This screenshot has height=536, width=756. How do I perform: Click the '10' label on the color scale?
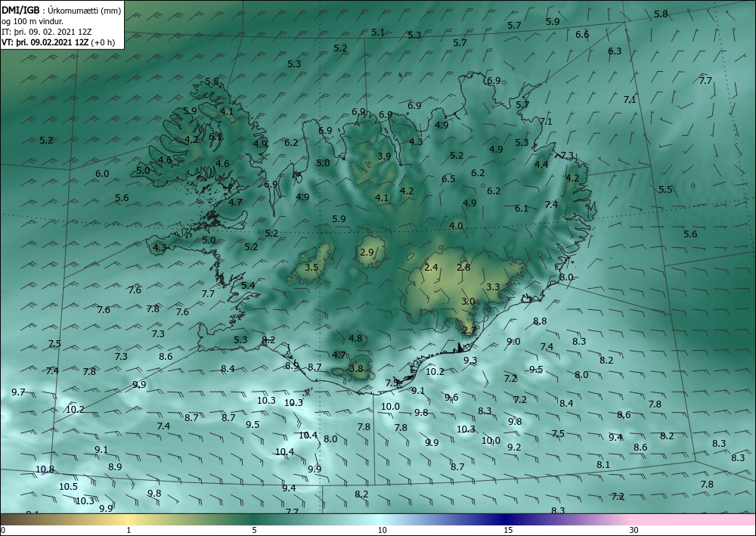(382, 530)
